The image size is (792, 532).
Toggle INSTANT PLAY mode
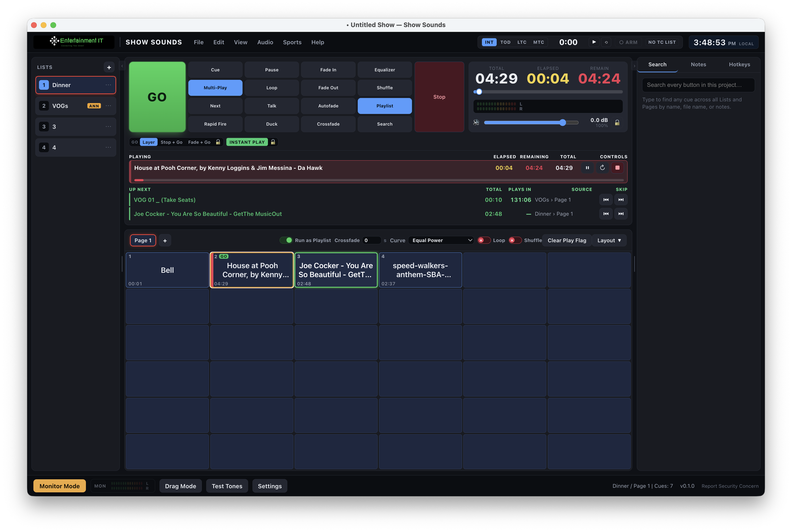[x=247, y=142]
